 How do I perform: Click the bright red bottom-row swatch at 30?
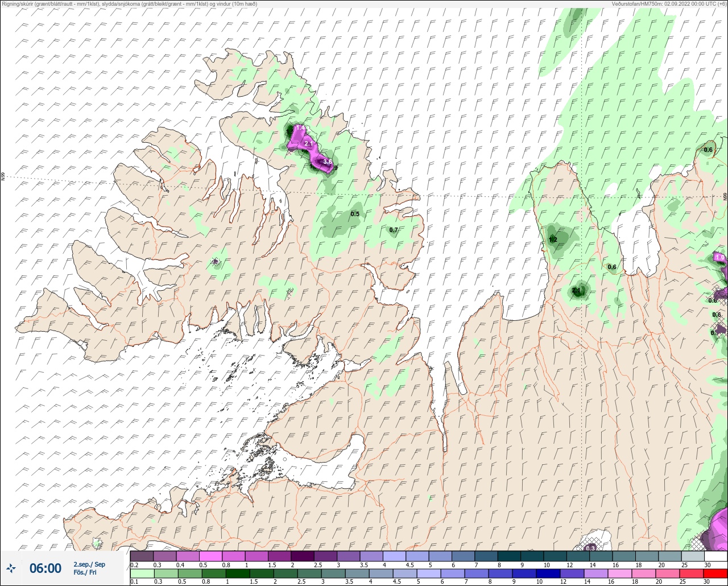[715, 573]
